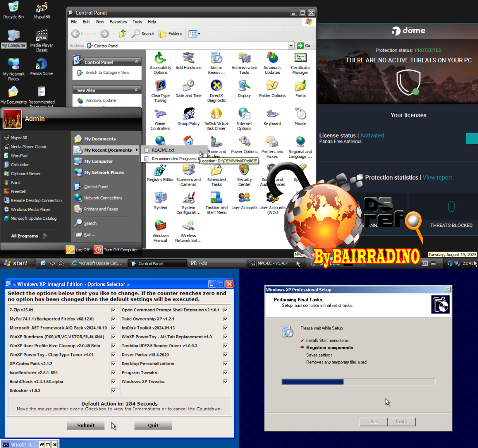Open the Add Hardware applet
The image size is (478, 448).
click(189, 61)
